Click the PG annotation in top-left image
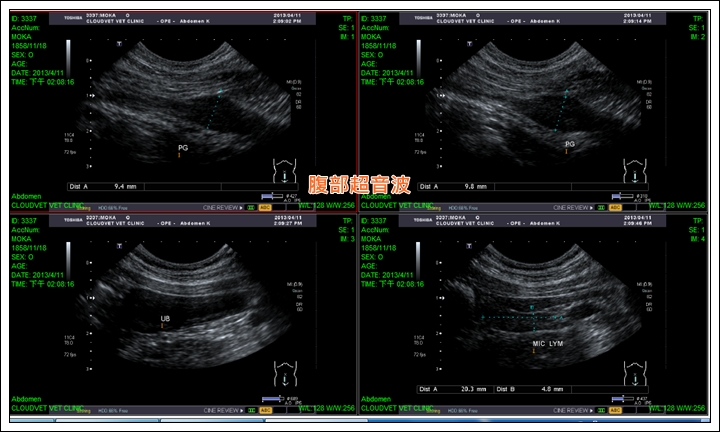The image size is (720, 432). click(183, 147)
